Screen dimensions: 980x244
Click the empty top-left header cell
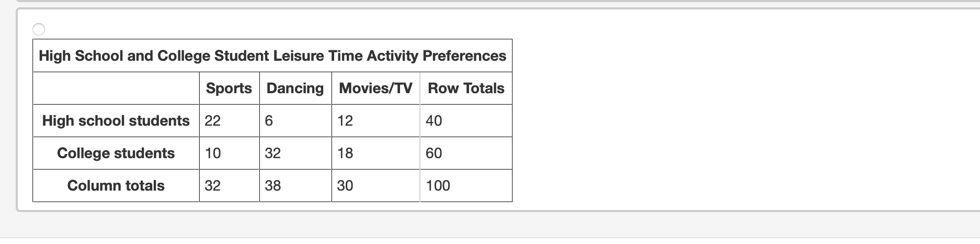tap(116, 88)
